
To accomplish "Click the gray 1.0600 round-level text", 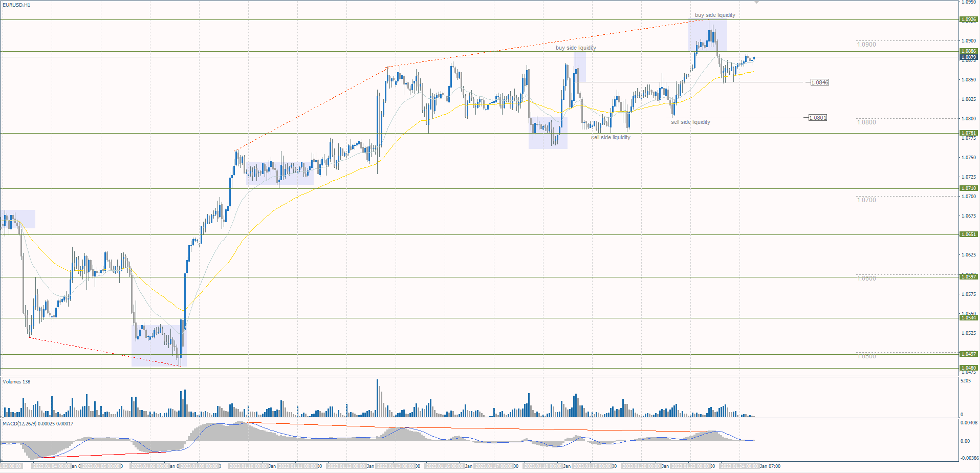I will point(866,278).
